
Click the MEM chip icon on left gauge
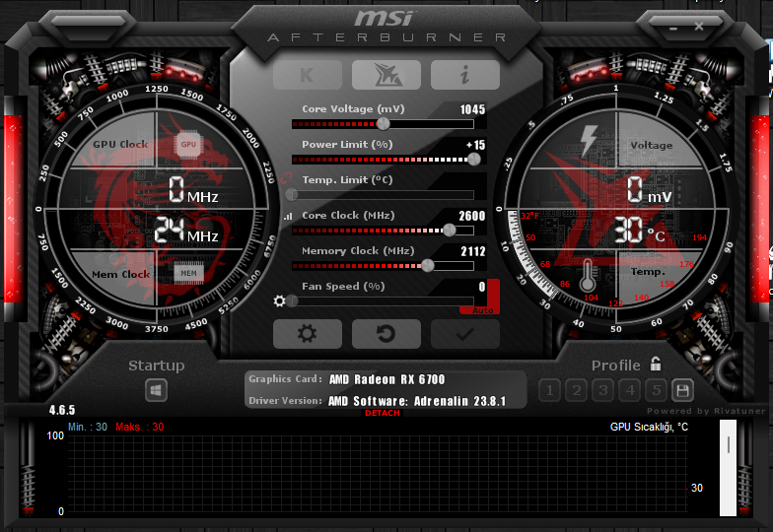click(x=188, y=274)
